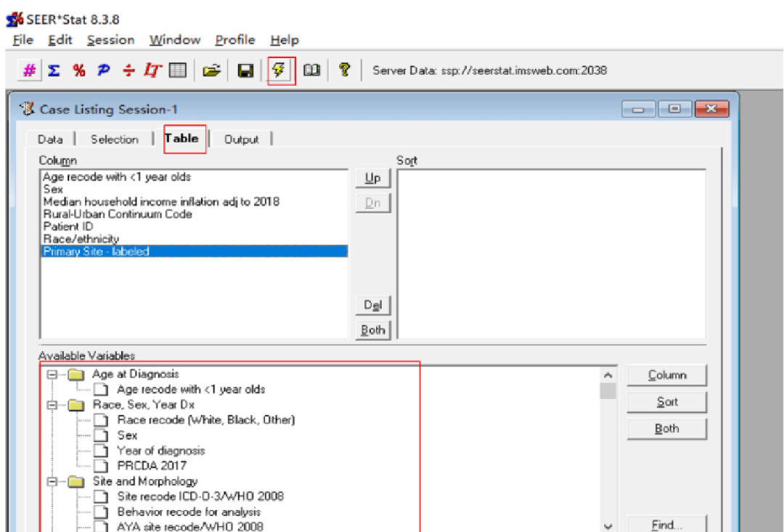Open the File menu

pos(23,40)
